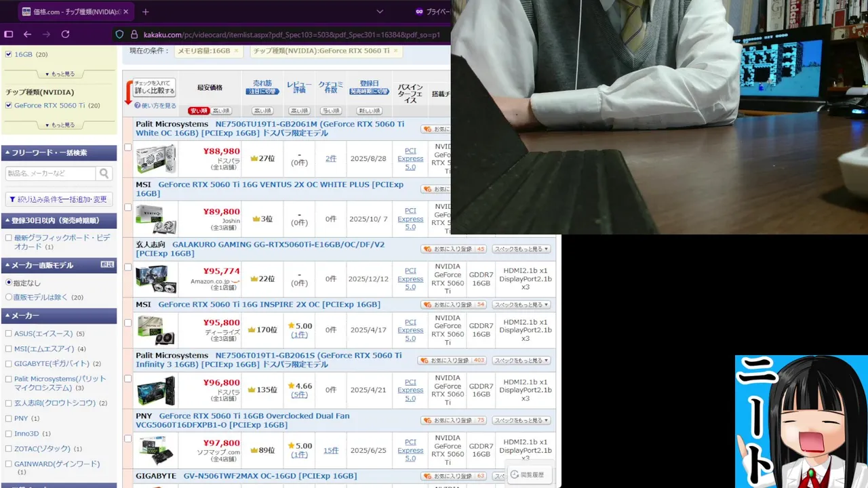The image size is (868, 488).
Task: Open the 15件 reviews link in PNY row
Action: click(331, 450)
